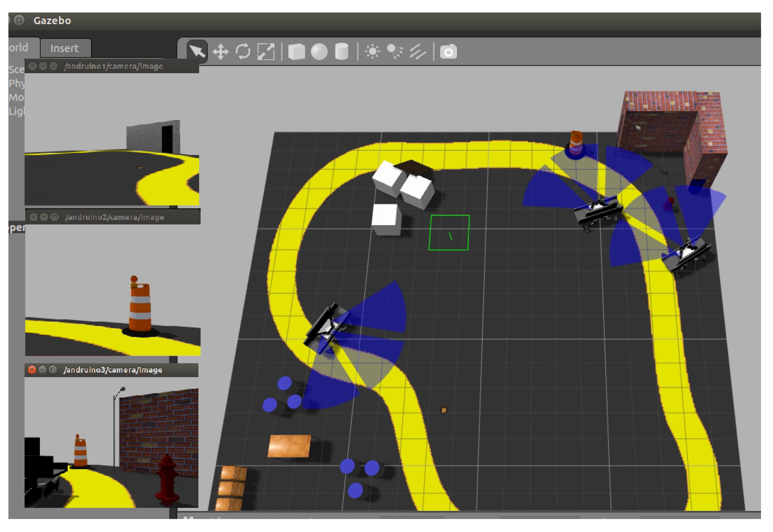Close the andruino3 camera image window

pos(32,370)
